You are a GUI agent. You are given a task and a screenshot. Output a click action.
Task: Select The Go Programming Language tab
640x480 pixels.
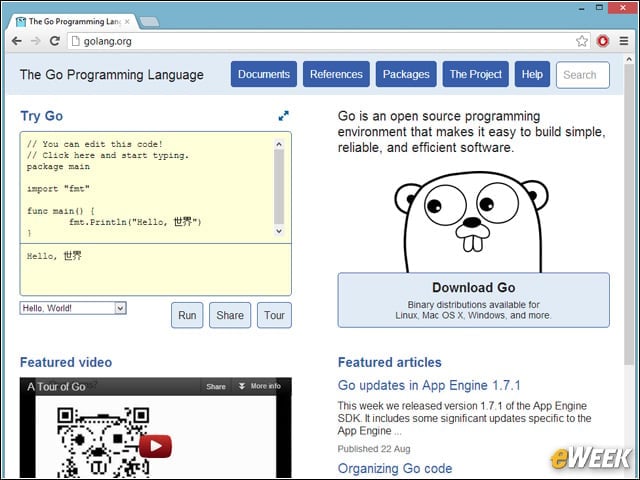click(73, 22)
